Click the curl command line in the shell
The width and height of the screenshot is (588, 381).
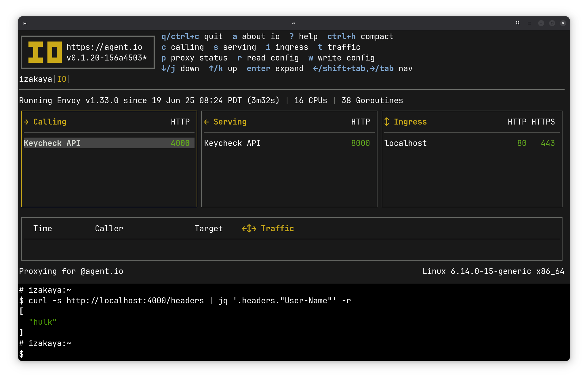coord(185,301)
